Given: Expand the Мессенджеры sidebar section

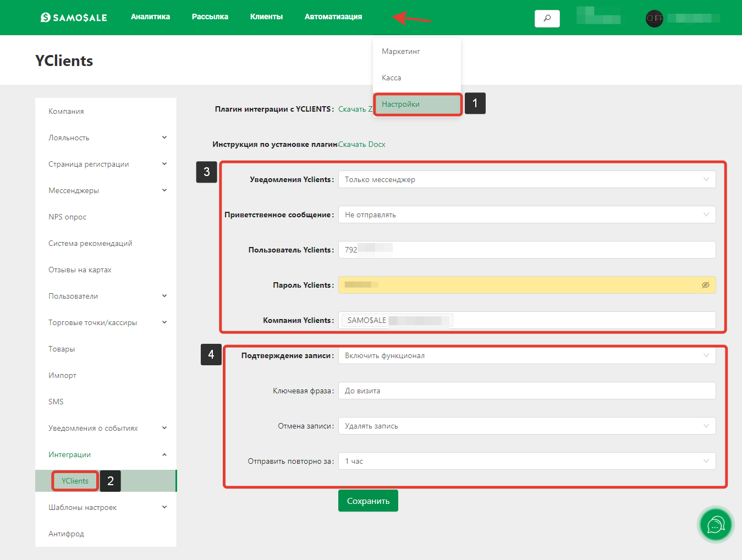Looking at the screenshot, I should pos(106,190).
